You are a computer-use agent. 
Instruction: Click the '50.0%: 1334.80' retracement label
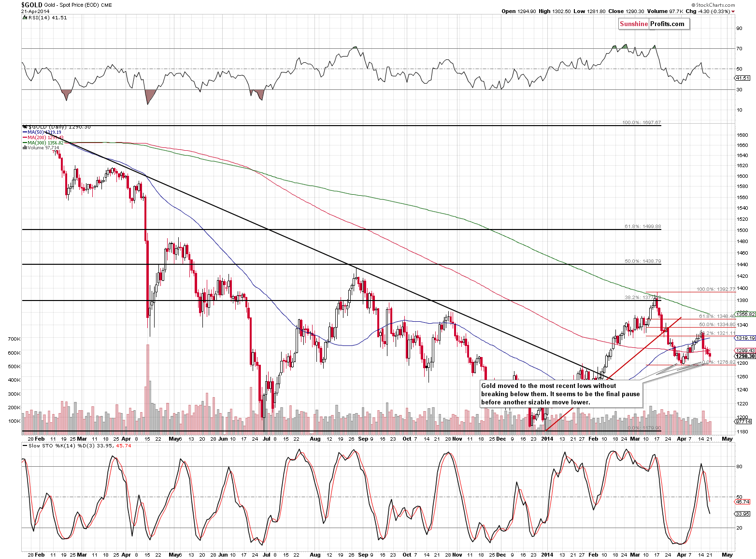coord(717,325)
